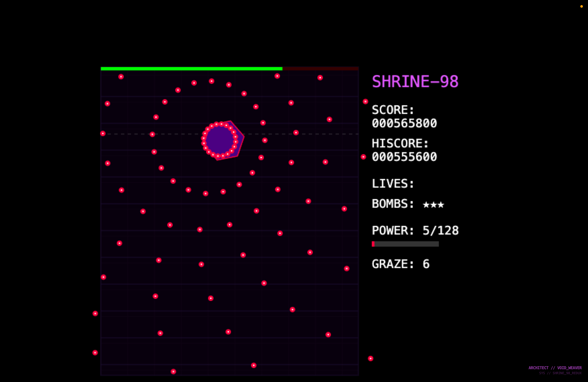The image size is (588, 382).
Task: Click the SHRINE-98 title text
Action: [415, 82]
